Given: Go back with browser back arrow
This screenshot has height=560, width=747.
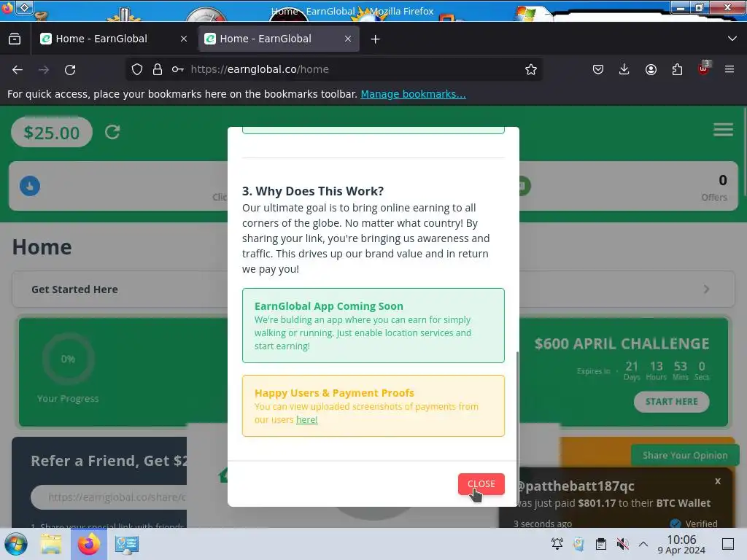Looking at the screenshot, I should tap(18, 69).
